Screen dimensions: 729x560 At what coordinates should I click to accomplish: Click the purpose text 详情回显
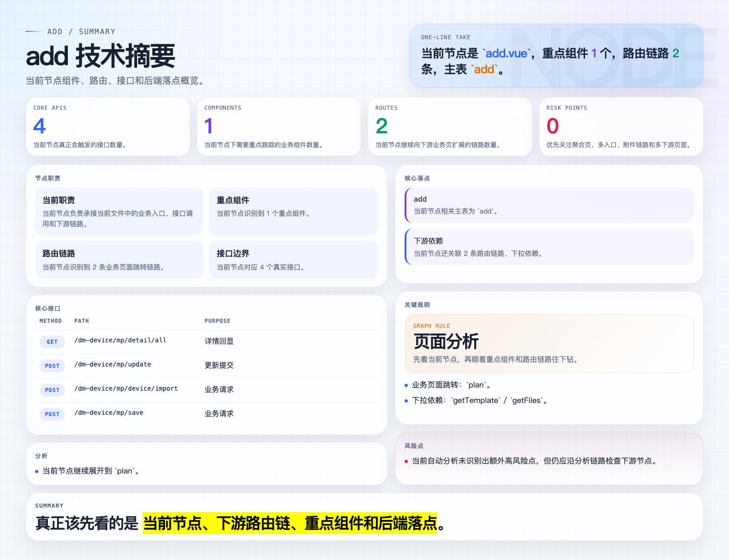pyautogui.click(x=219, y=341)
